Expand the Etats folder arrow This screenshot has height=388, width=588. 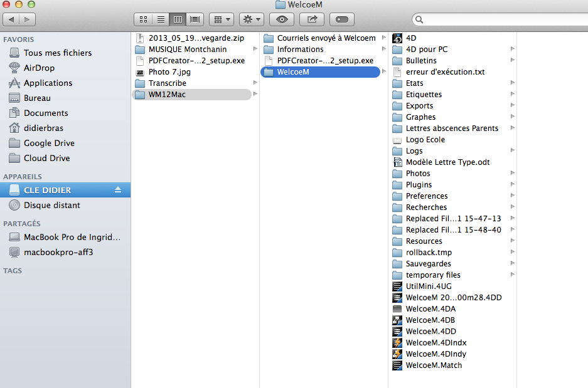coord(513,82)
